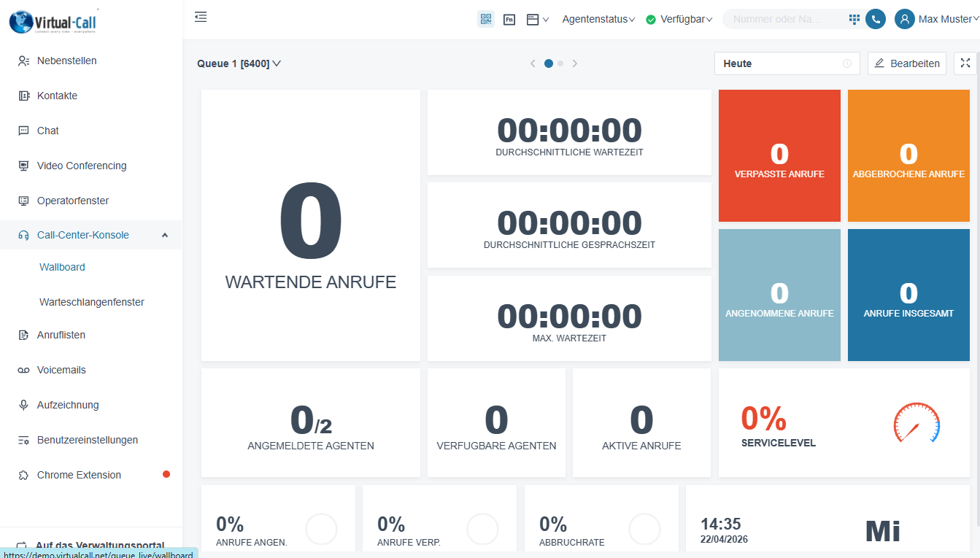Collapse the Call-Center-Konsole submenu arrow
This screenshot has width=980, height=558.
[165, 236]
